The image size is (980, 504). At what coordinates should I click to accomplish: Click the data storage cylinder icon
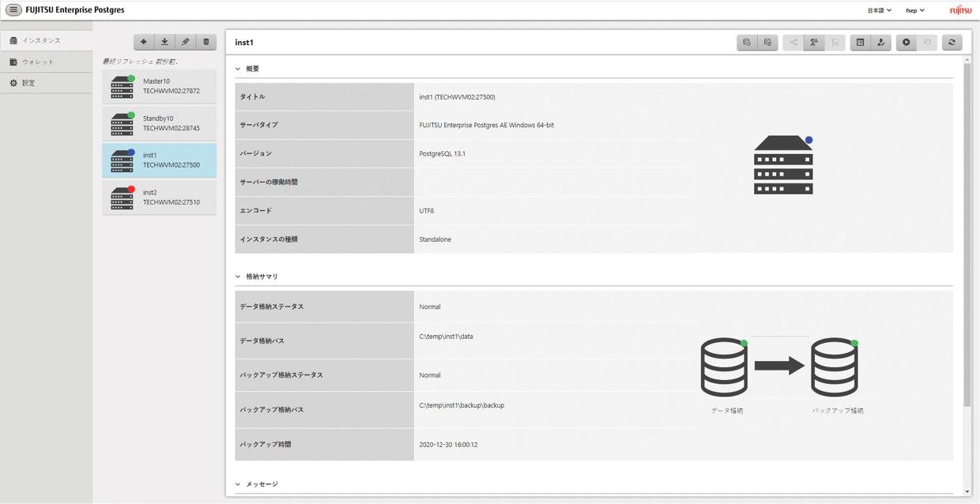coord(724,367)
